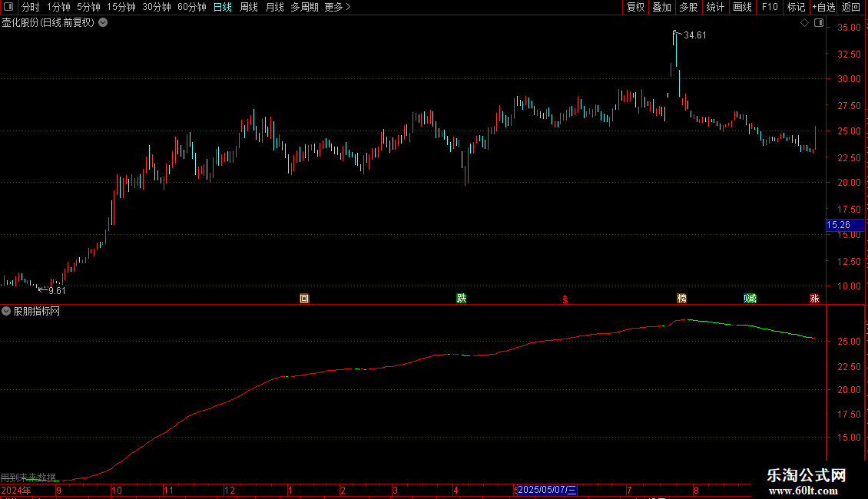Click the red 涨 limit-up marker
This screenshot has width=868, height=499.
(x=814, y=298)
